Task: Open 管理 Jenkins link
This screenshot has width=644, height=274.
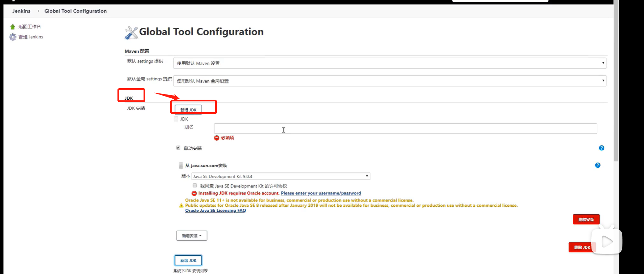Action: tap(31, 37)
